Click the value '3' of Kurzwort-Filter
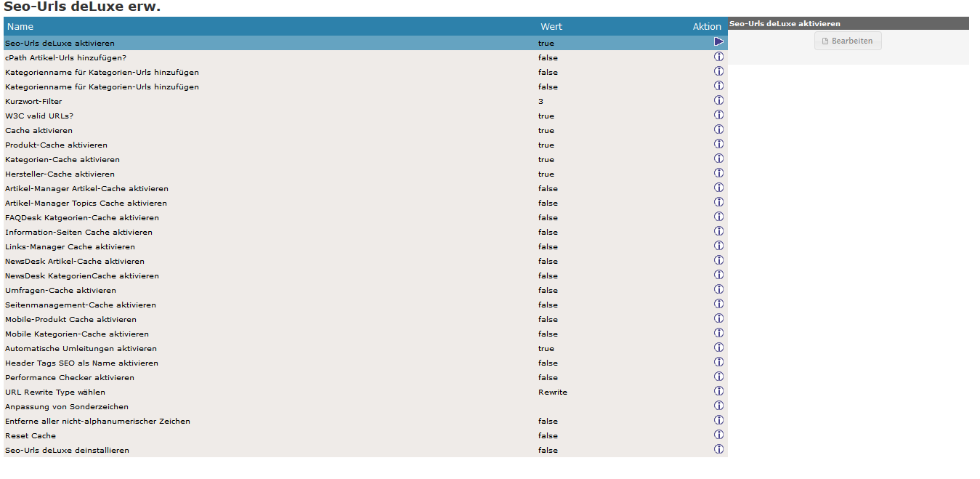This screenshot has height=479, width=980. click(540, 102)
